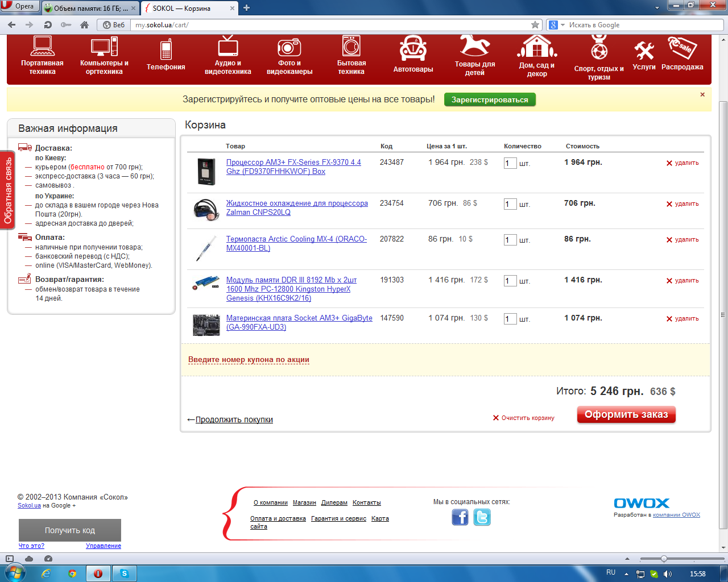728x582 pixels.
Task: Open the Гарантия и сервис footer link
Action: click(x=339, y=518)
